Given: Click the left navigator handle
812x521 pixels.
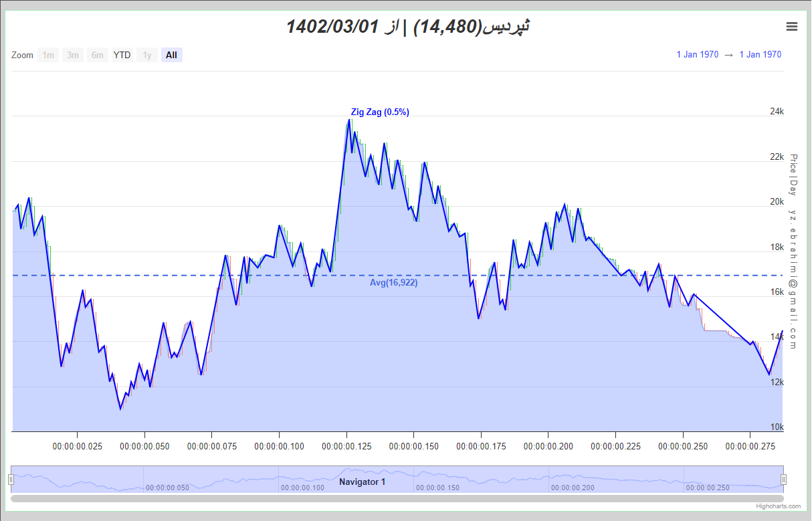Looking at the screenshot, I should click(x=11, y=480).
